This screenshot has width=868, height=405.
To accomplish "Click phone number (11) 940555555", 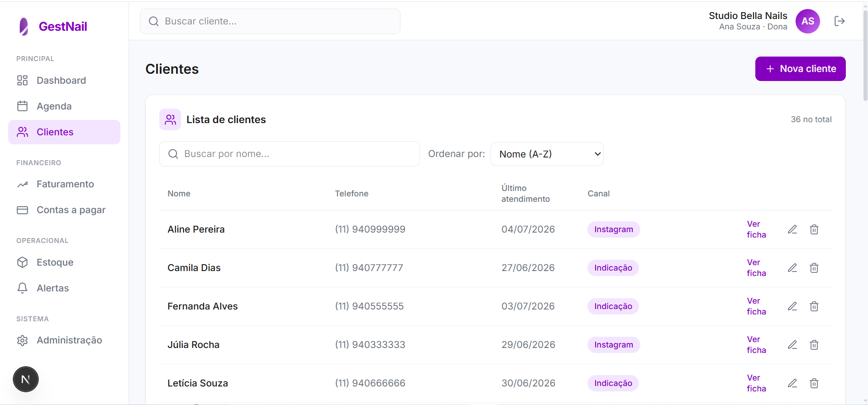I will (369, 306).
